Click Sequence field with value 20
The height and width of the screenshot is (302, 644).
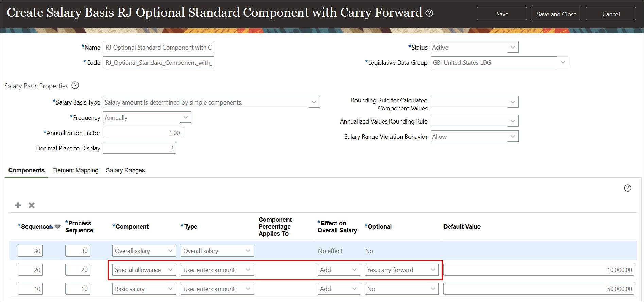coord(30,270)
